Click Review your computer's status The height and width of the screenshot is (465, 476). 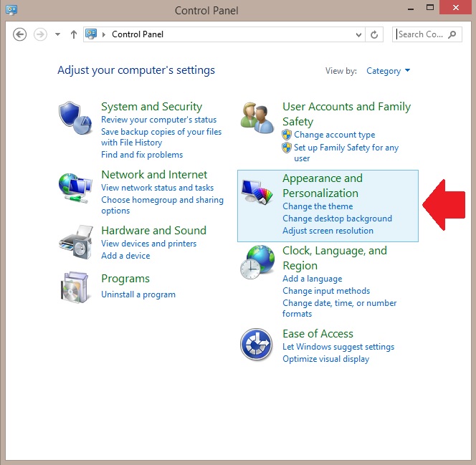[x=158, y=120]
